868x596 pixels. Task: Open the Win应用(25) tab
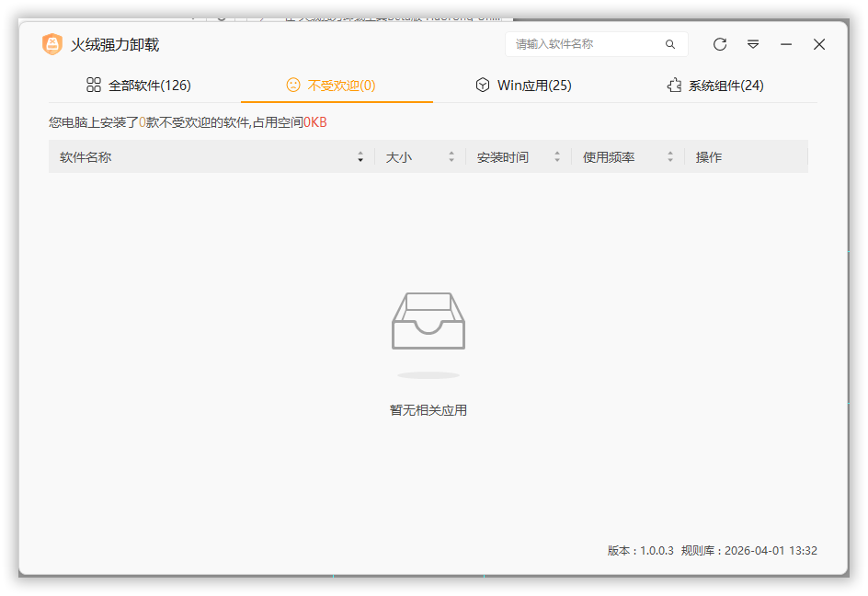[534, 86]
